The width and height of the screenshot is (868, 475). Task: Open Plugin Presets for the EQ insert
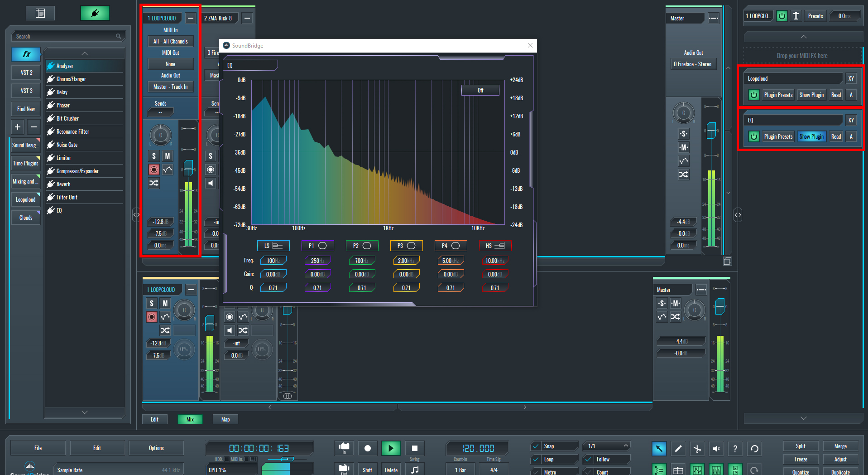778,136
